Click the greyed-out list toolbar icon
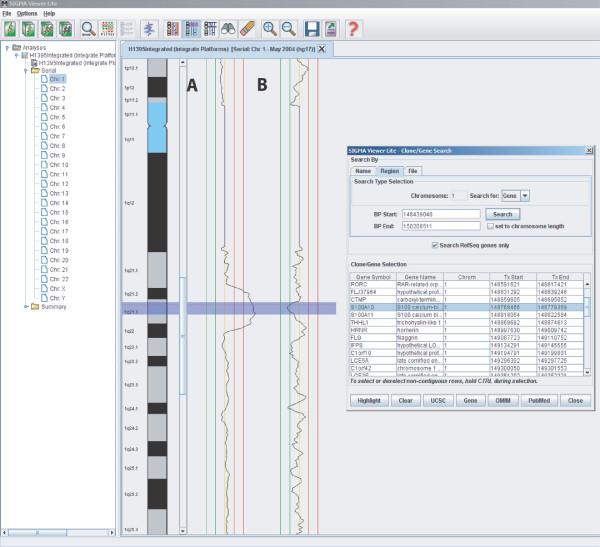This screenshot has width=600, height=547. (x=127, y=29)
